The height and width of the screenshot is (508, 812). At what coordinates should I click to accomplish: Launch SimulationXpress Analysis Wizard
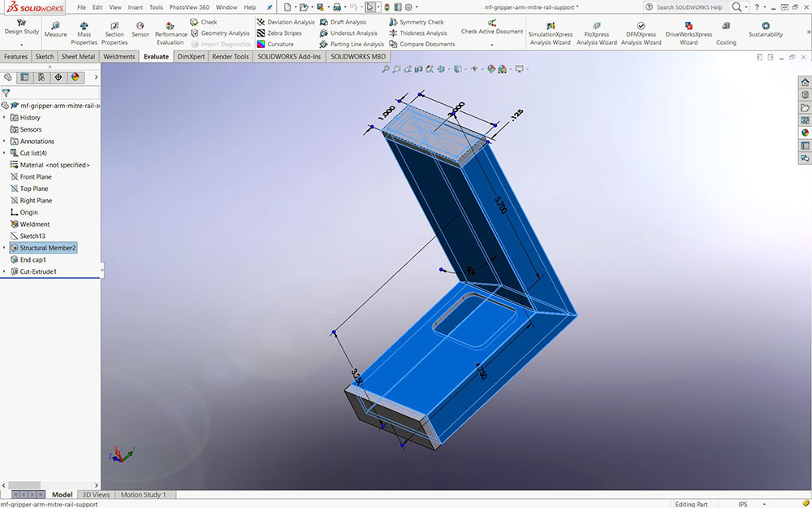[550, 27]
